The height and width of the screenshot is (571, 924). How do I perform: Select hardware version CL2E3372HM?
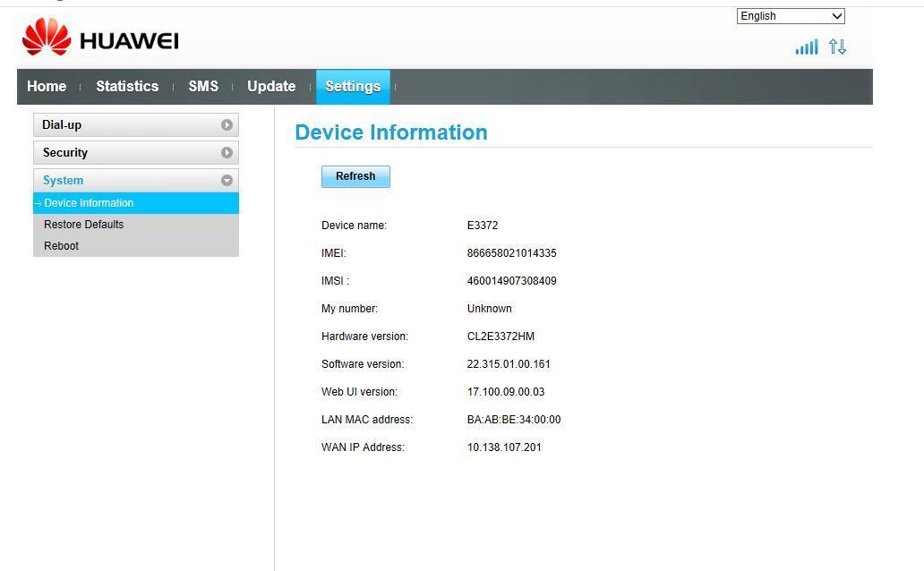point(500,336)
